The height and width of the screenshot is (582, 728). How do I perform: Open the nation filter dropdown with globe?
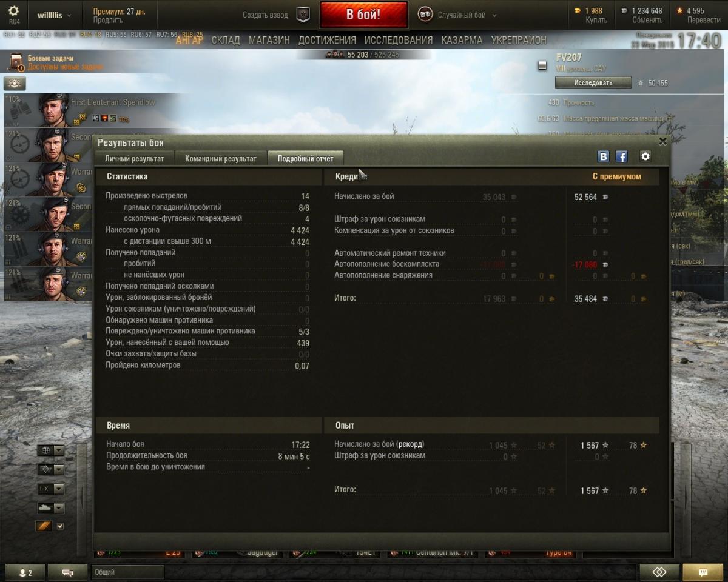pyautogui.click(x=51, y=450)
